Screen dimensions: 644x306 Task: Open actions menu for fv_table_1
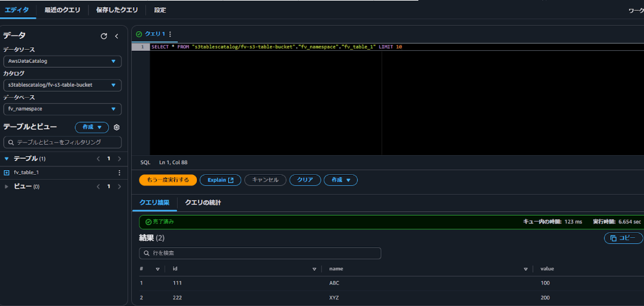click(x=120, y=172)
